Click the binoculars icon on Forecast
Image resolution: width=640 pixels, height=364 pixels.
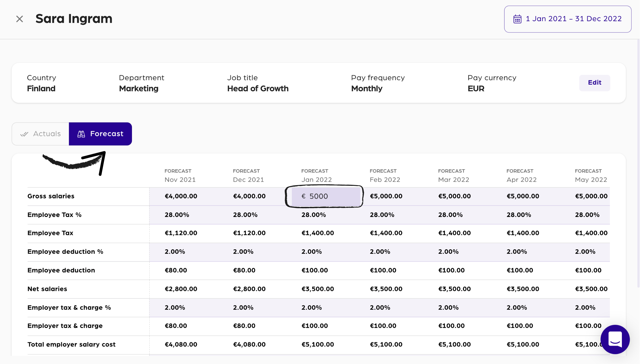[81, 134]
